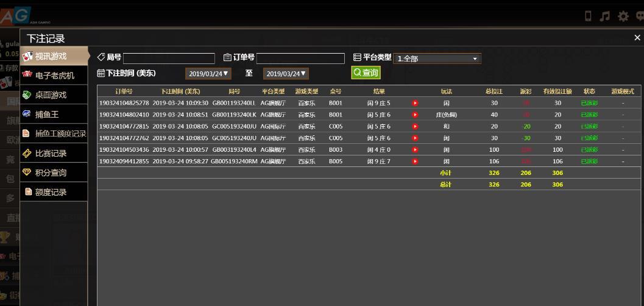The height and width of the screenshot is (306, 644).
Task: Click the 状态 column header
Action: pos(589,91)
